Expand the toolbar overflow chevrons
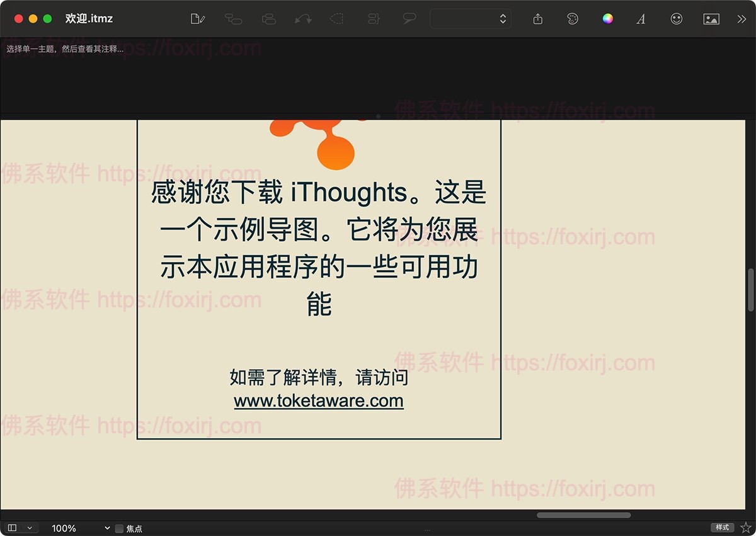This screenshot has width=756, height=536. click(742, 19)
